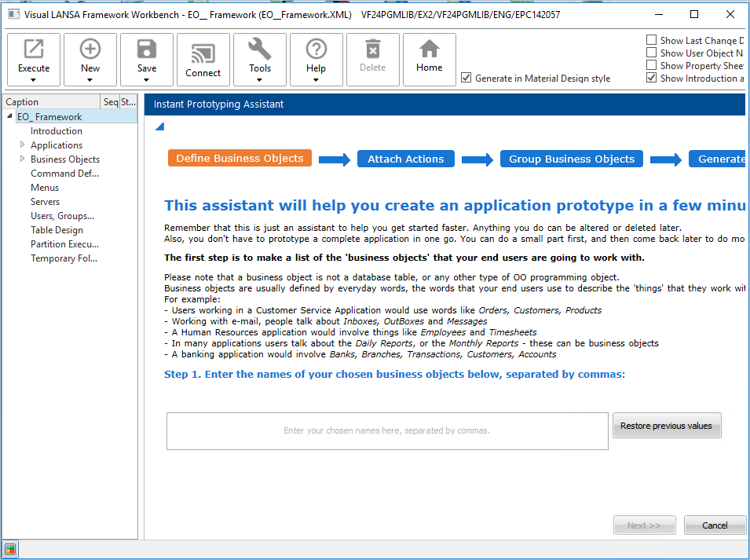Screen dimensions: 750x560
Task: Click the small blue triangle under assistant header
Action: pyautogui.click(x=159, y=126)
